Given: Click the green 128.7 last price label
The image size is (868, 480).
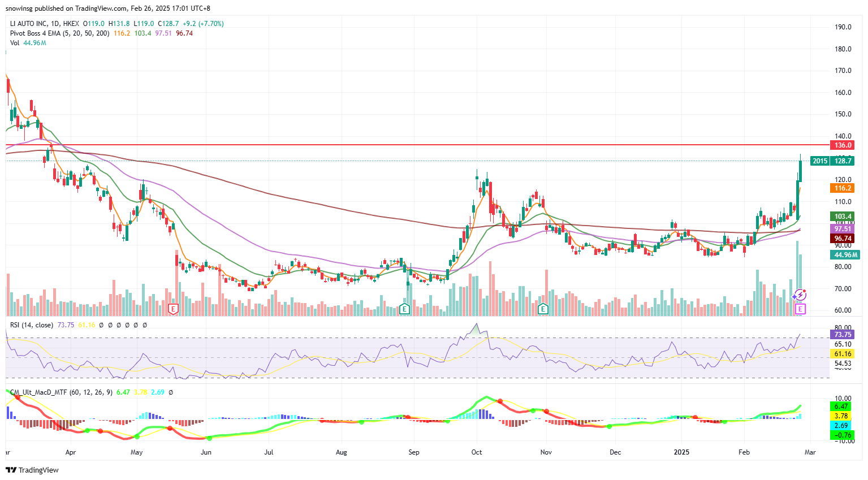Looking at the screenshot, I should [x=843, y=161].
